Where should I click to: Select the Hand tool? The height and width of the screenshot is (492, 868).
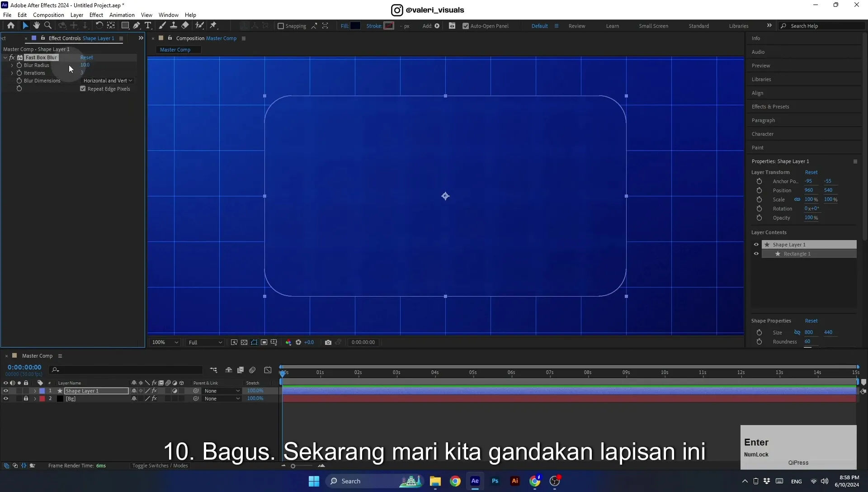(37, 26)
